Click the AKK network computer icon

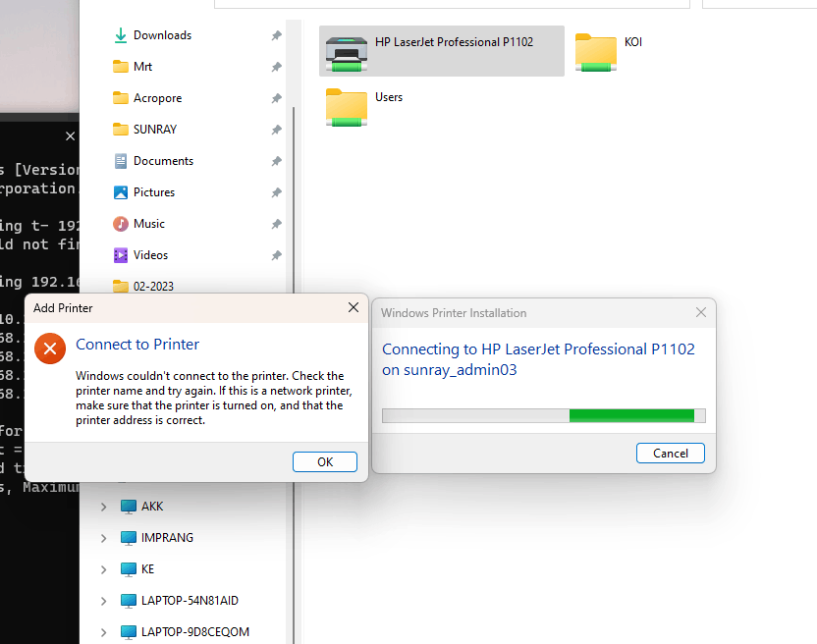[129, 507]
